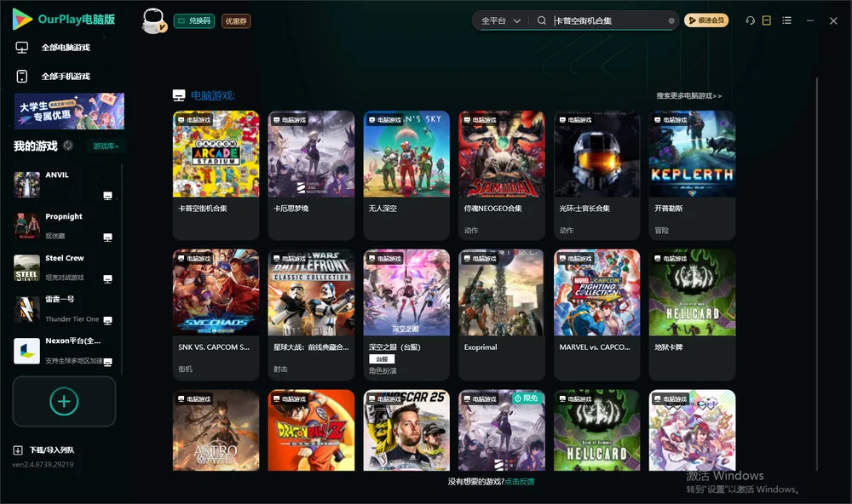
Task: Go to 全部手机游戏
Action: pos(53,77)
